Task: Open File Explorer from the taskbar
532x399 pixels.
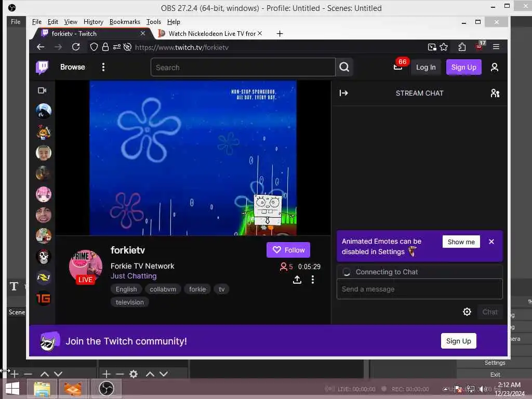Action: (x=42, y=389)
